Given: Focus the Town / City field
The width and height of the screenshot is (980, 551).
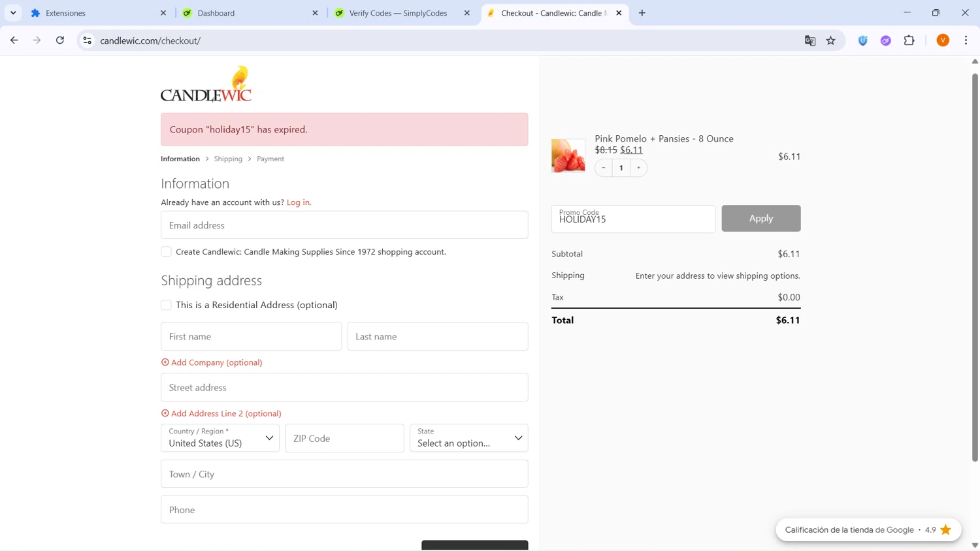Looking at the screenshot, I should point(344,474).
